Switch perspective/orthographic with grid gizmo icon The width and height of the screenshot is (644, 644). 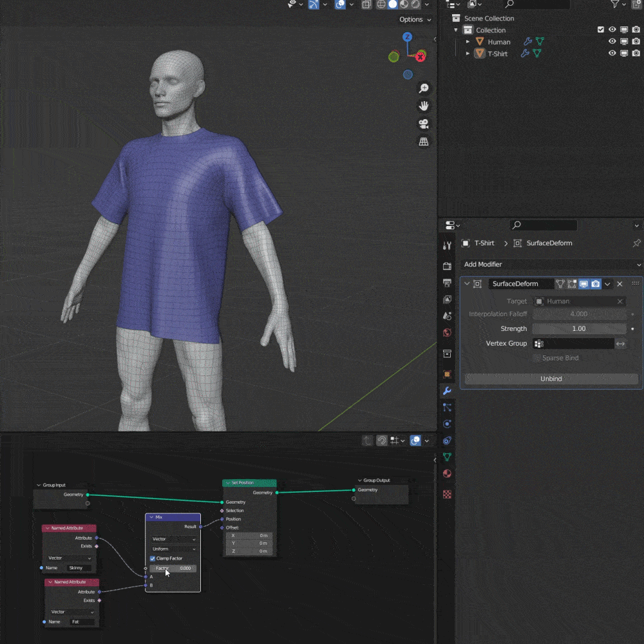[x=424, y=142]
